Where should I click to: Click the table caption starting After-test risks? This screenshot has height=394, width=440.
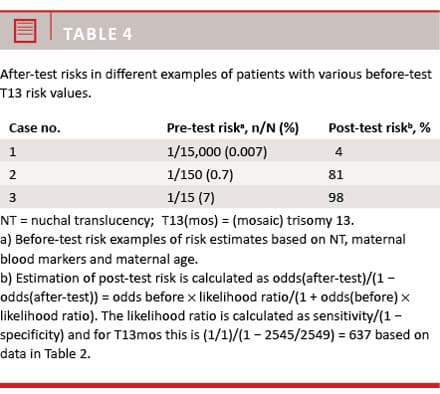click(216, 84)
